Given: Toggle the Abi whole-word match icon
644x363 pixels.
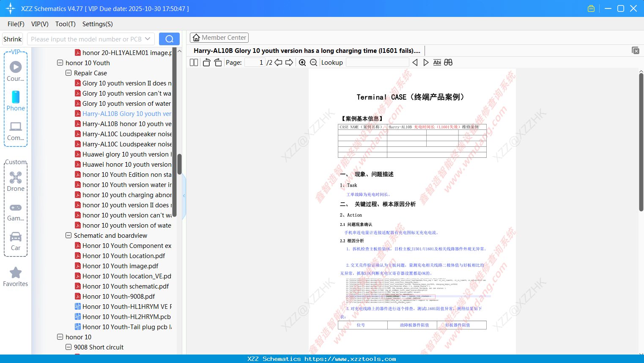Looking at the screenshot, I should click(437, 62).
